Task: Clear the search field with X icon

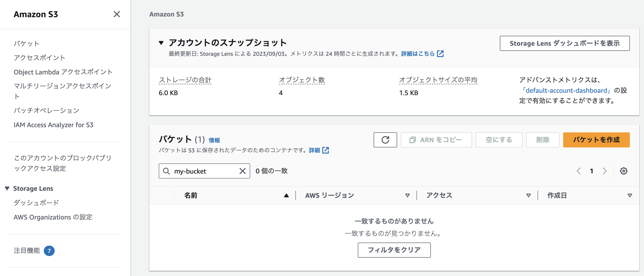Action: pyautogui.click(x=242, y=171)
